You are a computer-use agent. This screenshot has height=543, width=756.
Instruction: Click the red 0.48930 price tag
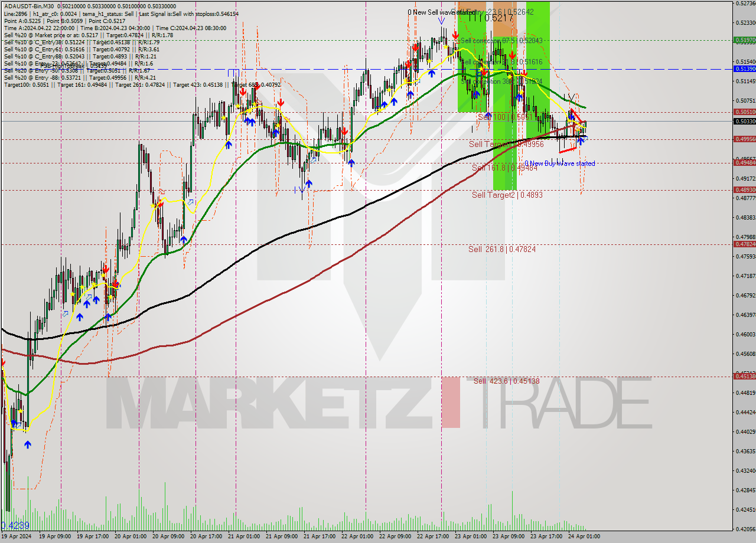pos(744,189)
